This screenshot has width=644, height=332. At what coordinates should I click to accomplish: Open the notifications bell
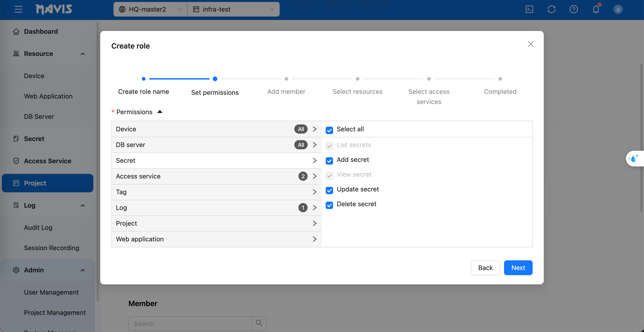click(596, 9)
